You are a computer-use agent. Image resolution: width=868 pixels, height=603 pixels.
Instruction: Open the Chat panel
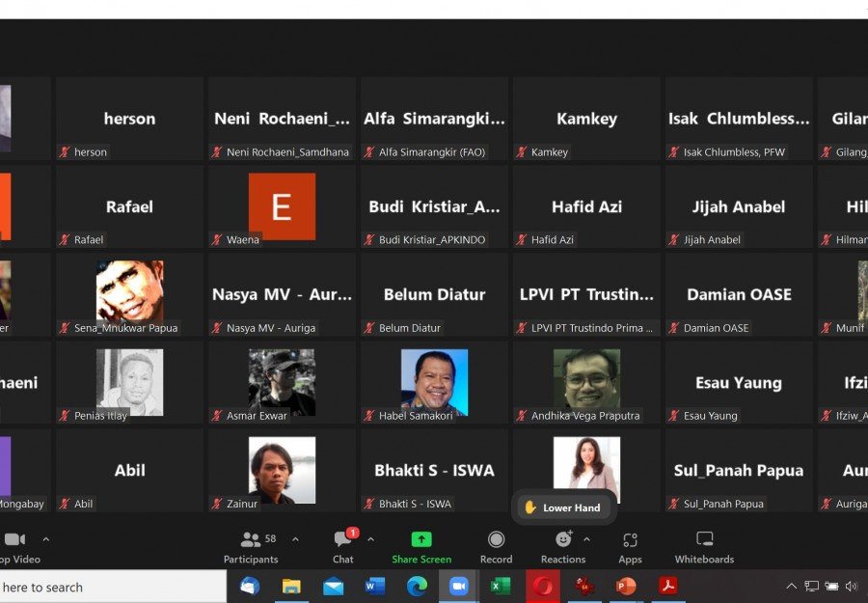pos(342,546)
